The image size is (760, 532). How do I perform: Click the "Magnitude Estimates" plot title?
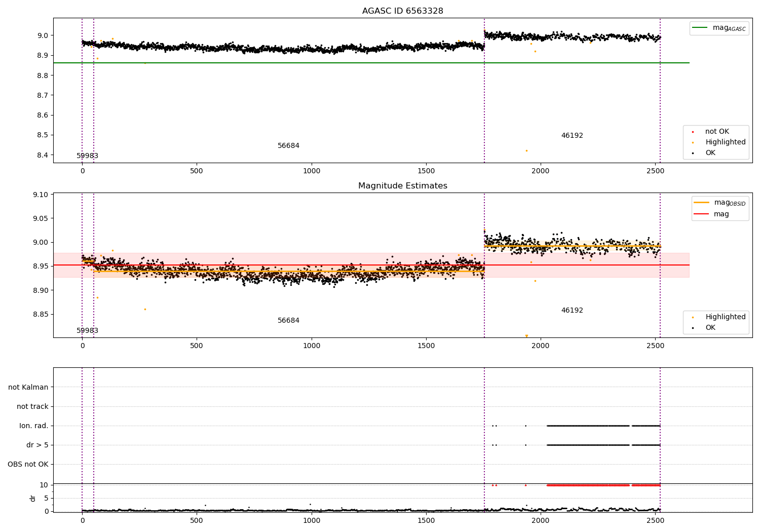click(403, 186)
